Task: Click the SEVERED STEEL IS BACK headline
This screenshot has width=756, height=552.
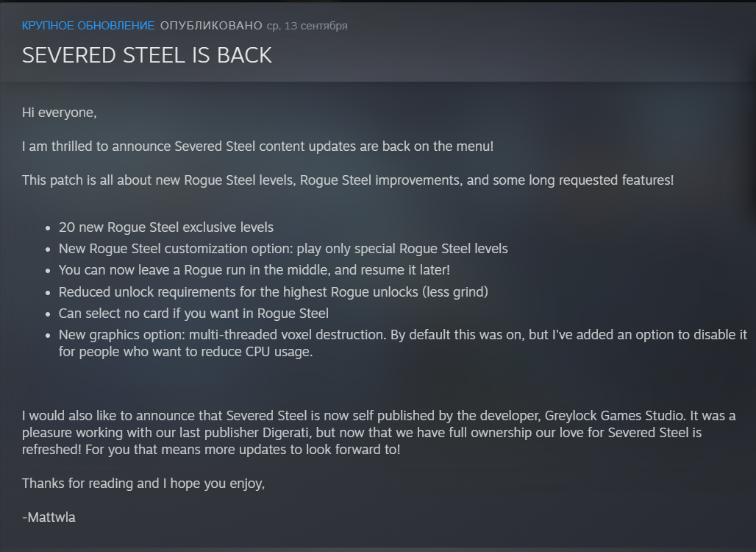Action: [x=147, y=55]
